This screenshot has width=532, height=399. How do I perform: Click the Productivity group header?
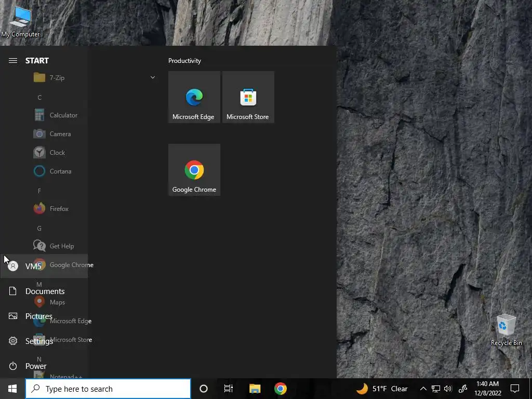(x=184, y=61)
